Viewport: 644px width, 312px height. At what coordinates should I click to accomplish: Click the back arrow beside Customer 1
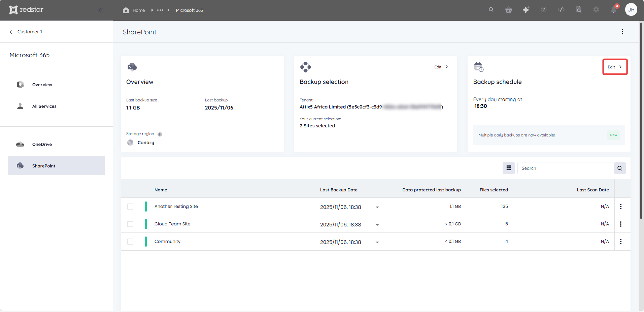point(11,32)
